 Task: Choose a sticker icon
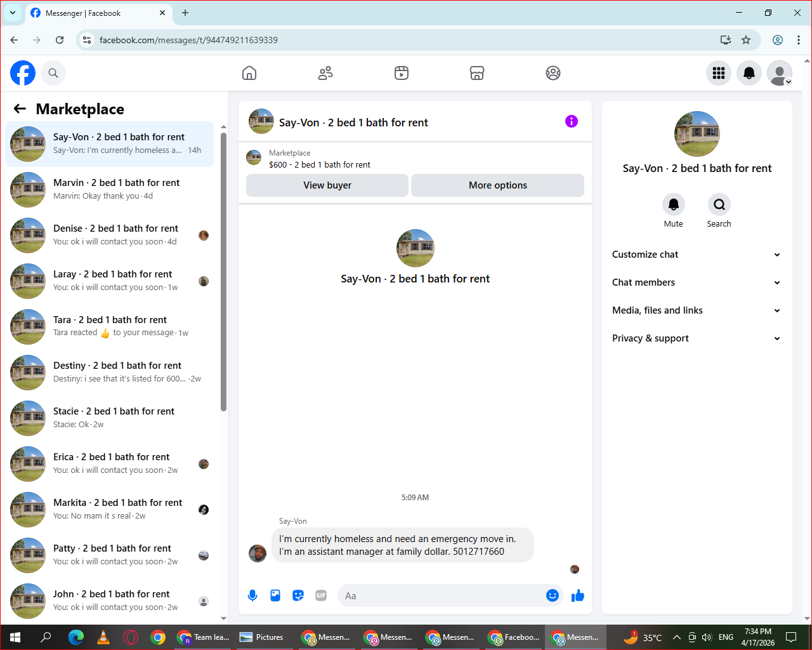pos(298,595)
